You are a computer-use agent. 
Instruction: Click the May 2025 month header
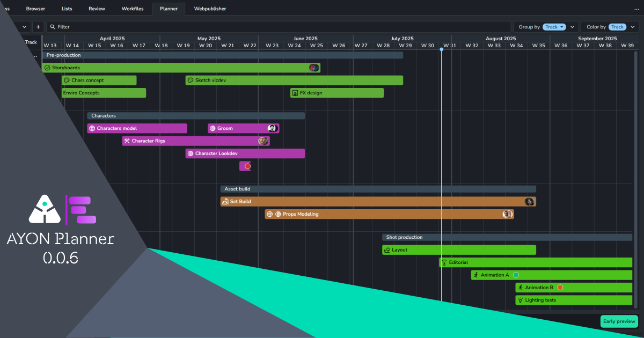(209, 39)
